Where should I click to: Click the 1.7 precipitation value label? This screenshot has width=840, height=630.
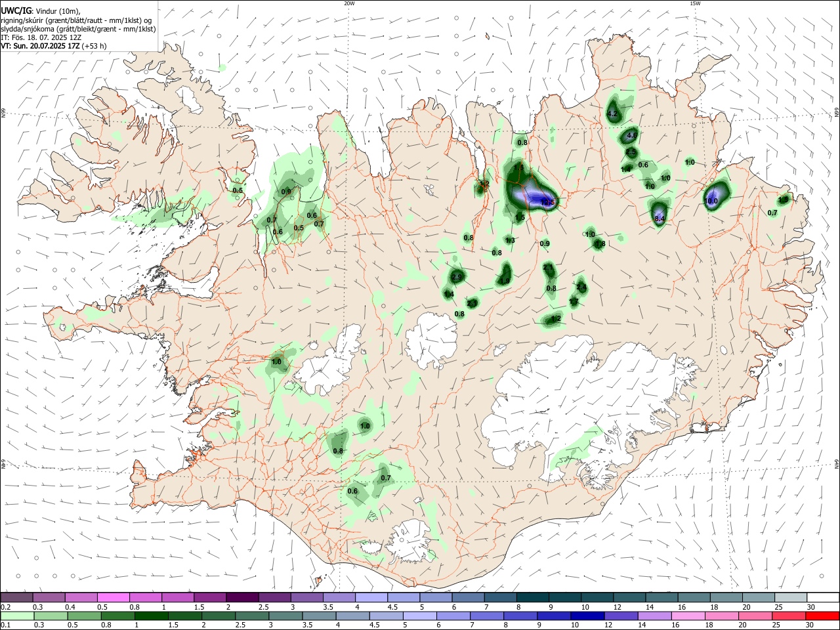(x=574, y=302)
